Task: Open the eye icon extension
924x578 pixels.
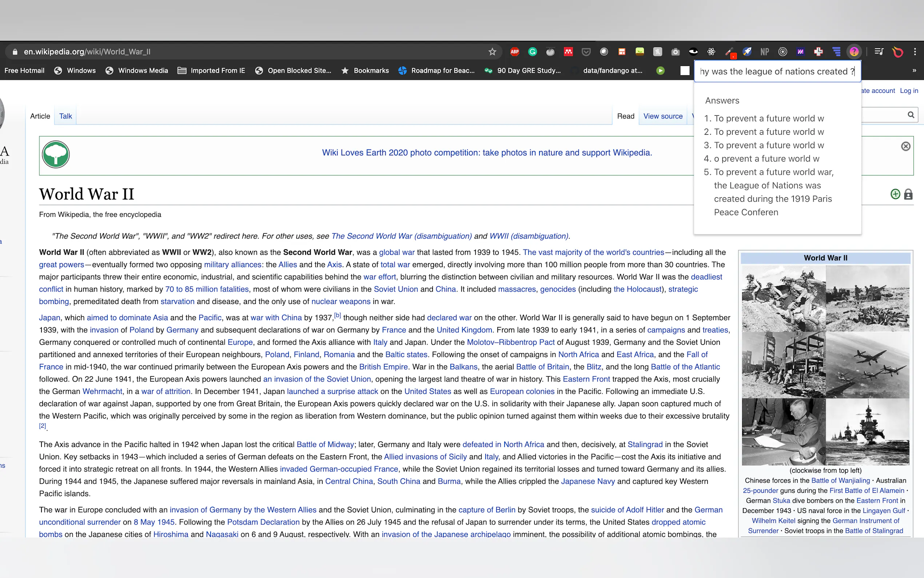Action: [x=693, y=52]
